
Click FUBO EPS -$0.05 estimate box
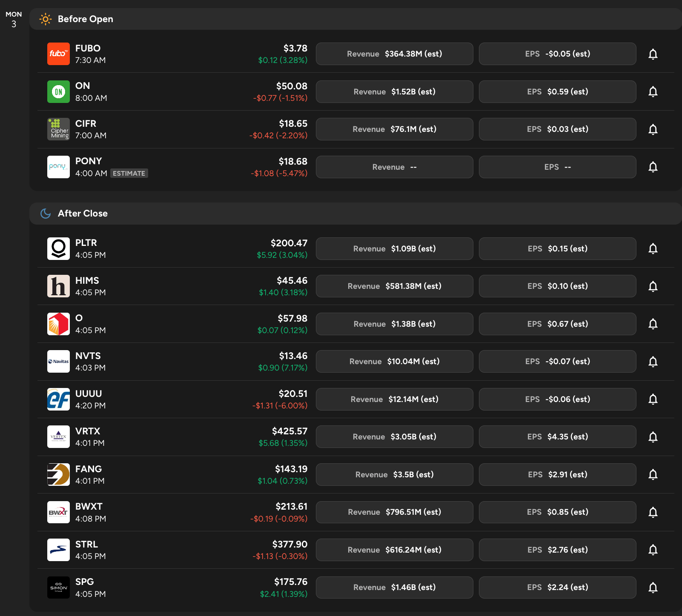click(x=558, y=54)
